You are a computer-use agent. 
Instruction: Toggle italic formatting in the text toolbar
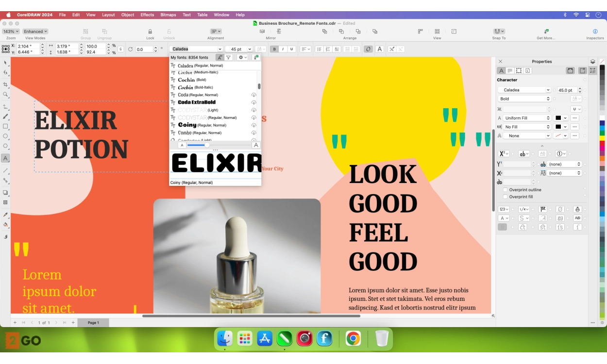pyautogui.click(x=283, y=49)
